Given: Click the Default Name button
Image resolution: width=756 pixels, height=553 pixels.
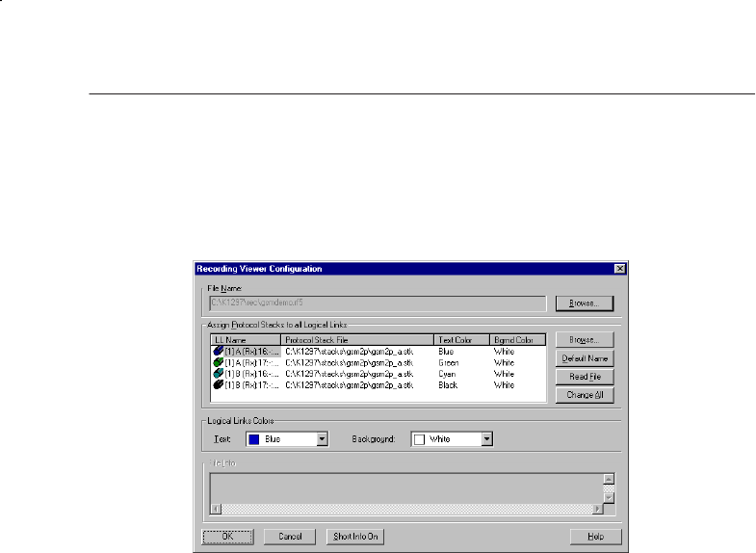Looking at the screenshot, I should coord(585,358).
